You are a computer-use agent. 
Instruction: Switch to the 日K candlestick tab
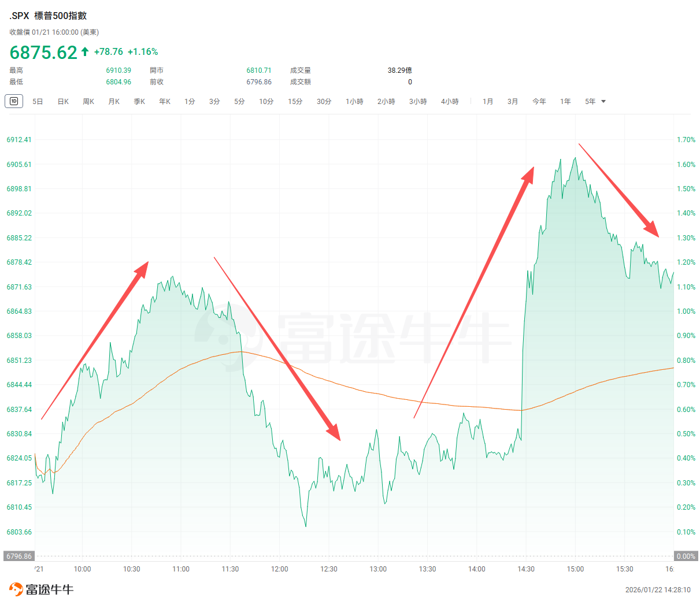click(63, 101)
